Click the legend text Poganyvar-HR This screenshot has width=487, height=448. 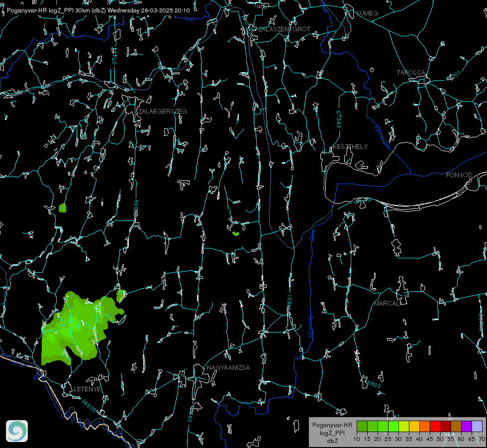(332, 425)
